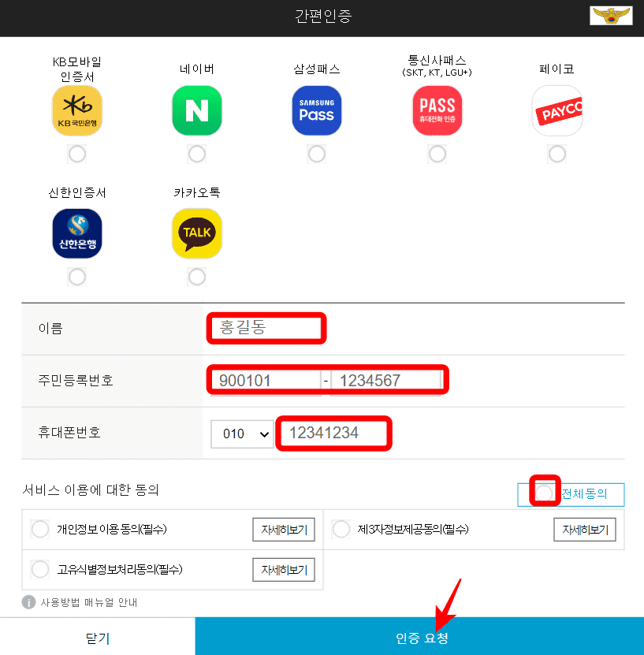Image resolution: width=644 pixels, height=655 pixels.
Task: Click the Samsung Pass icon
Action: (317, 110)
